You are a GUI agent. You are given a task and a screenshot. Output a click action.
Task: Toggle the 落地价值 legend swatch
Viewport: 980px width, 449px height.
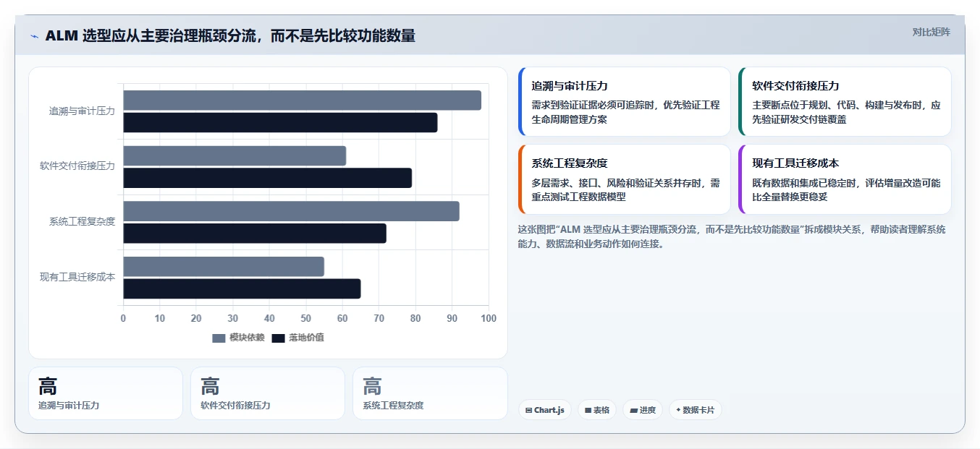point(279,338)
